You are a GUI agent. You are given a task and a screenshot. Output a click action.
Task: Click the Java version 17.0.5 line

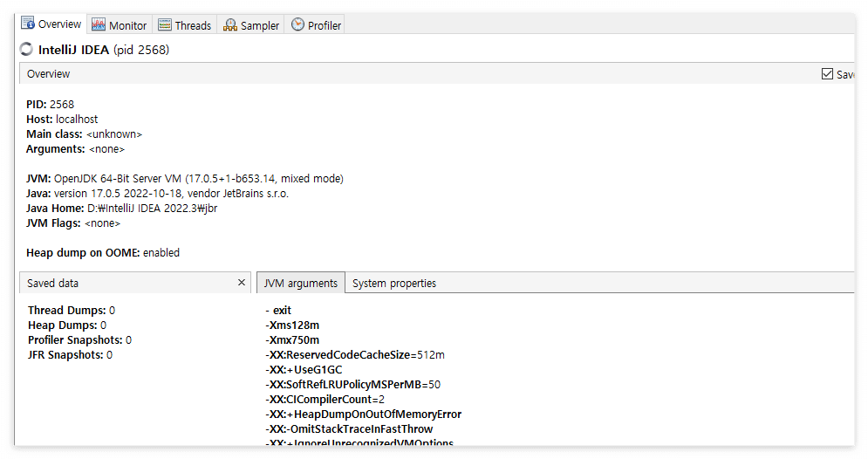[x=157, y=193]
